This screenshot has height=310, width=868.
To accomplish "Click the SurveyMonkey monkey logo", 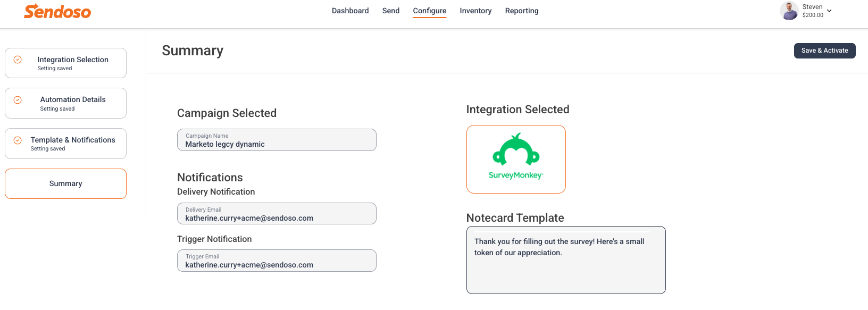I will 516,149.
